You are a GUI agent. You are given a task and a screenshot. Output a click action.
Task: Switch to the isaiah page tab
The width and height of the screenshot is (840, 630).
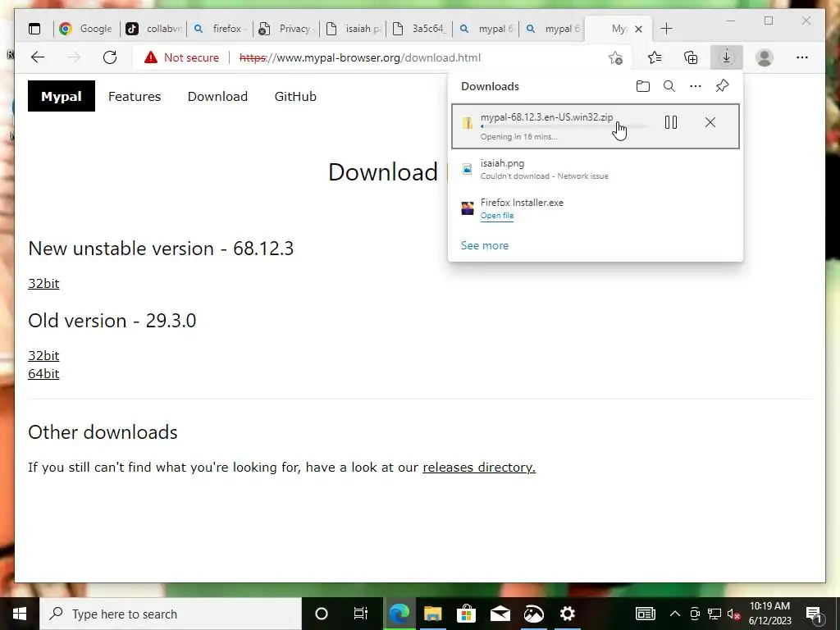pyautogui.click(x=353, y=29)
